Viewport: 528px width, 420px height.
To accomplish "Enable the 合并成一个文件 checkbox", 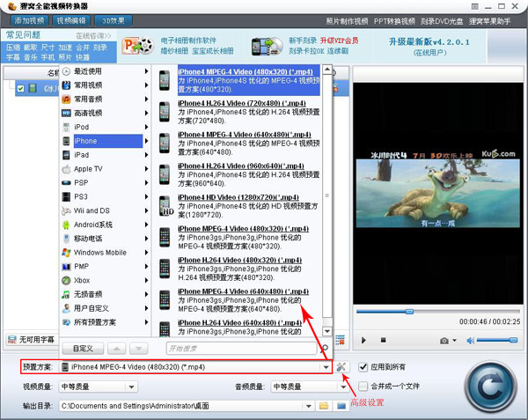I will pos(363,386).
